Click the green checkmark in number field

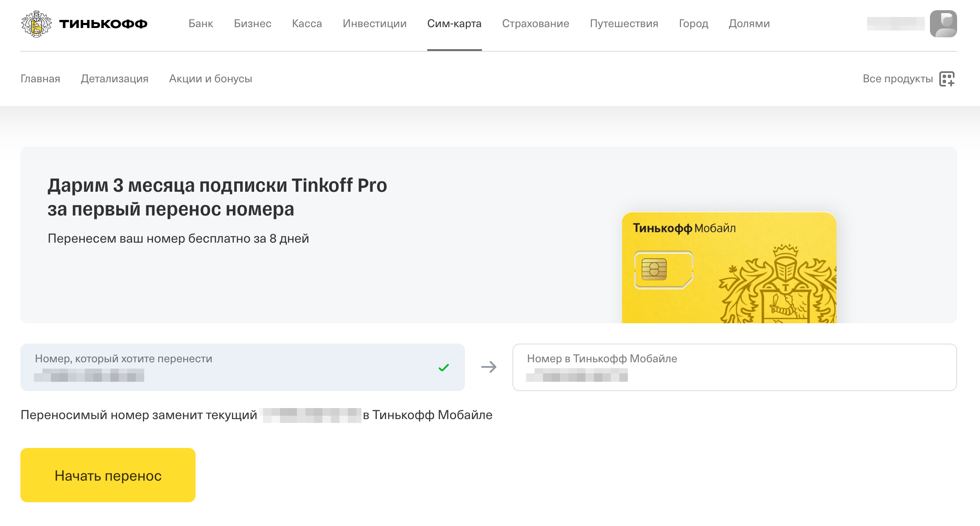point(444,368)
